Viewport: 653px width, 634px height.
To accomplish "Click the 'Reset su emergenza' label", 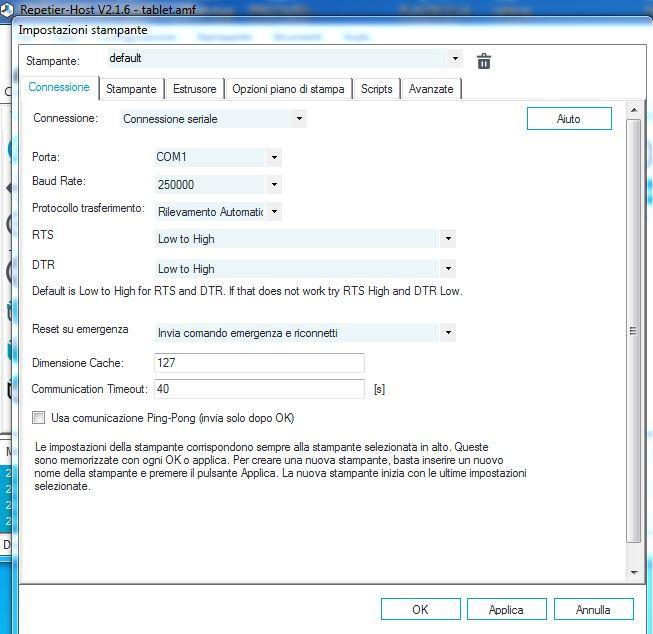I will (x=80, y=329).
